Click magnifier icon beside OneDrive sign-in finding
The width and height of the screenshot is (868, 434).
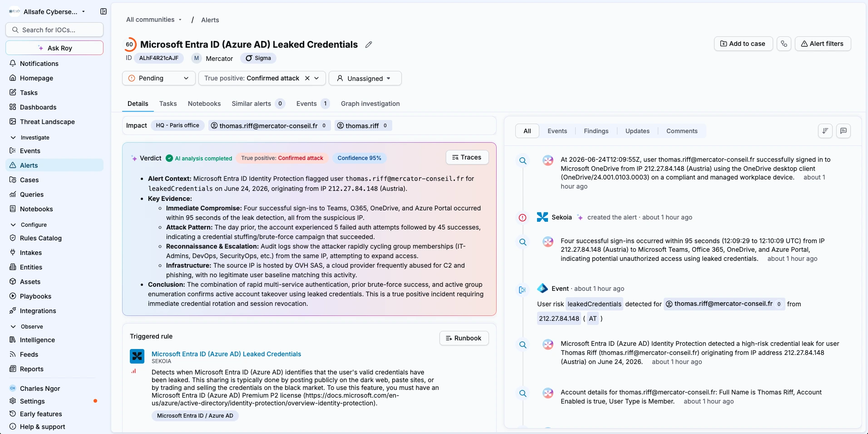click(523, 160)
